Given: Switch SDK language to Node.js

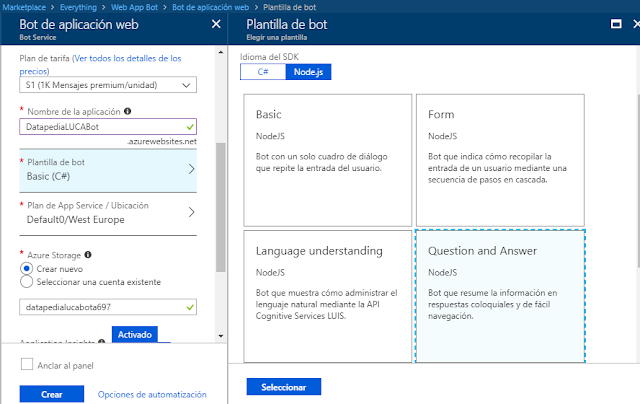Looking at the screenshot, I should pos(308,72).
